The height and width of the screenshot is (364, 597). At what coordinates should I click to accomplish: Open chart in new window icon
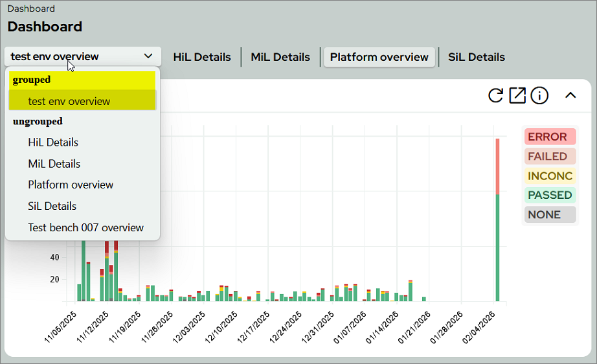click(517, 96)
